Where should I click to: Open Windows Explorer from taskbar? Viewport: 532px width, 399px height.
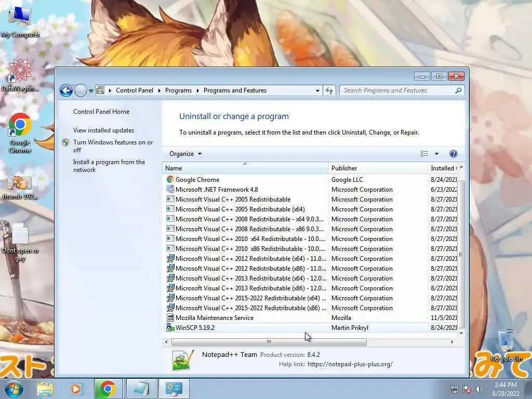click(45, 389)
